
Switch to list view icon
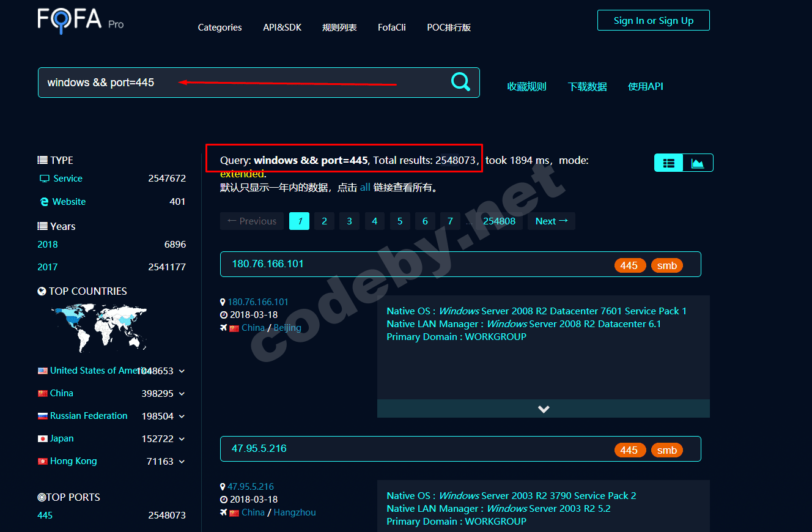[x=669, y=163]
